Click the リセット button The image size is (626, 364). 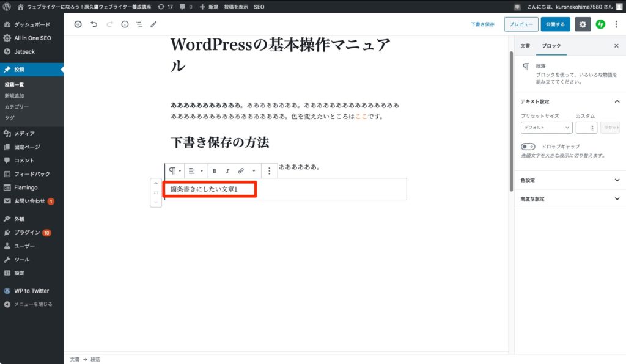coord(611,128)
